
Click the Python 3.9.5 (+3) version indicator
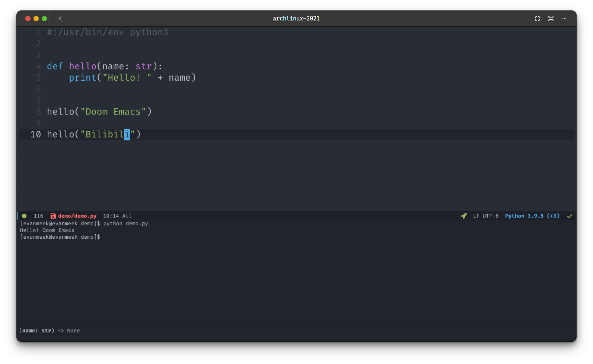click(532, 216)
